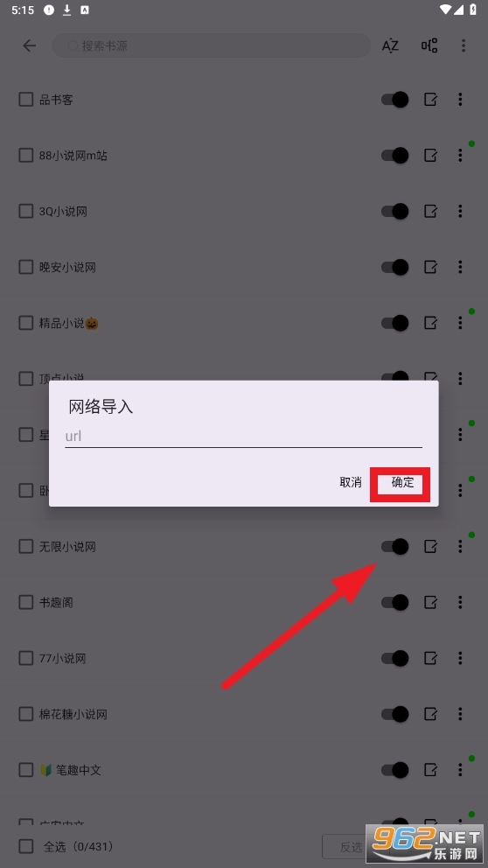
Task: Edit the 晚安小说网 source
Action: 430,267
